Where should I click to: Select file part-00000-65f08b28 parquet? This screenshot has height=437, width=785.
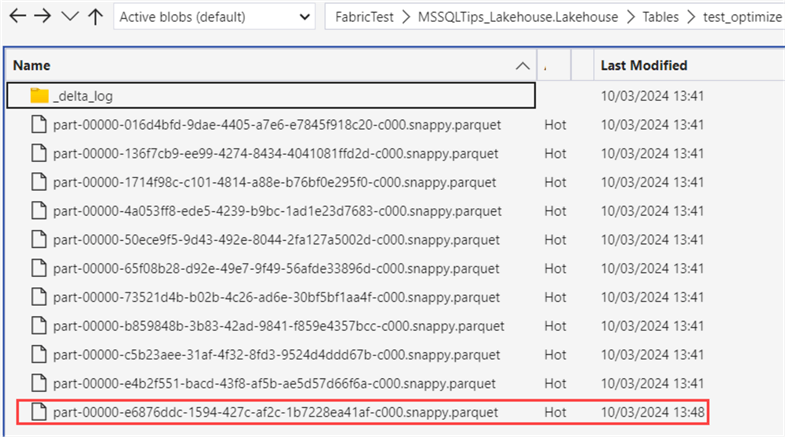[276, 268]
